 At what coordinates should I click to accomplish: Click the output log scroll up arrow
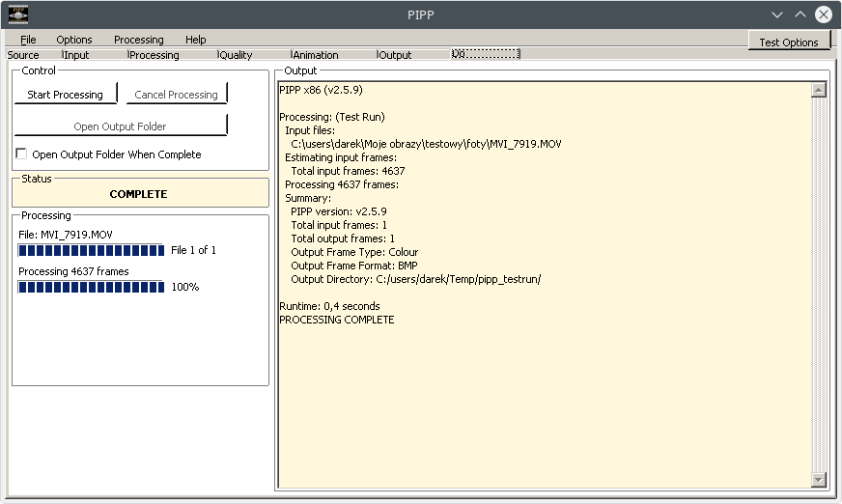pyautogui.click(x=819, y=91)
